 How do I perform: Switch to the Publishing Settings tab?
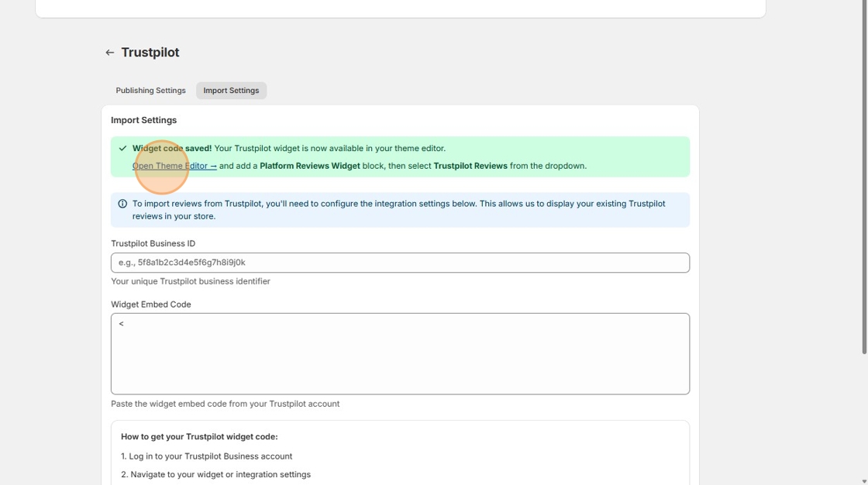[x=150, y=90]
